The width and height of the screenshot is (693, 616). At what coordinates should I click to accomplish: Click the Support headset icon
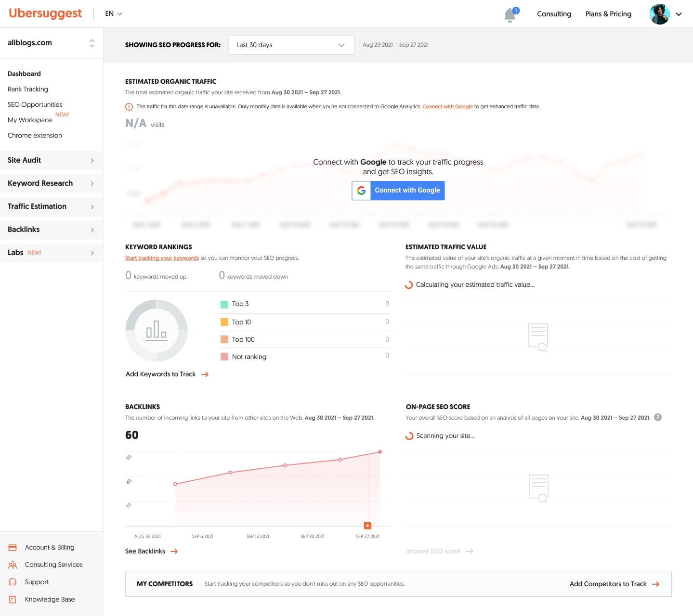point(13,582)
